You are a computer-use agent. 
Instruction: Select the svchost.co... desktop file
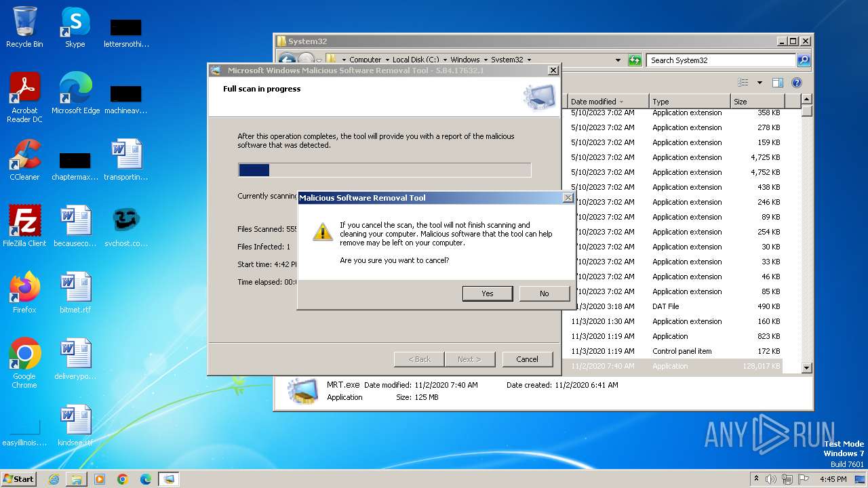126,226
